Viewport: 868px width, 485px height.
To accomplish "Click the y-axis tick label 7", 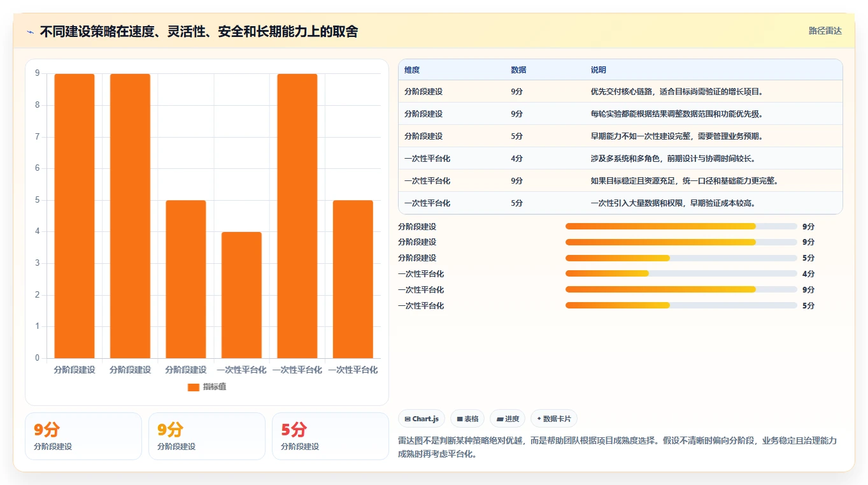I will (x=38, y=137).
